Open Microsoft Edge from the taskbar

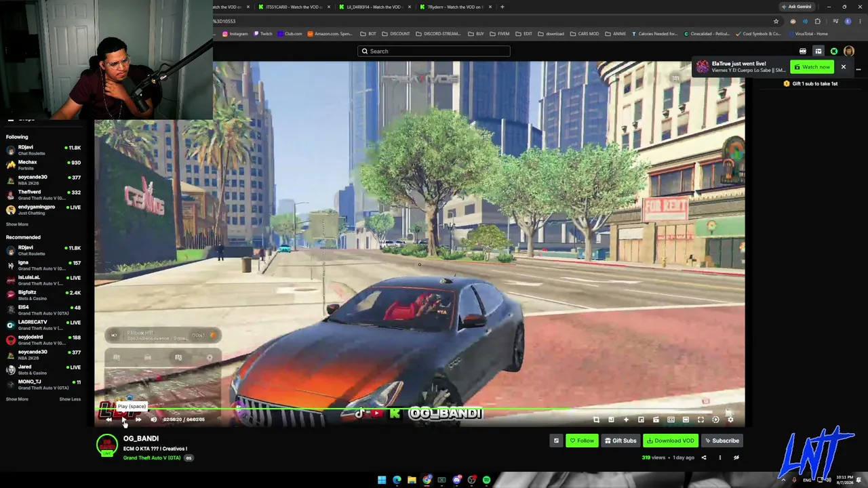397,481
